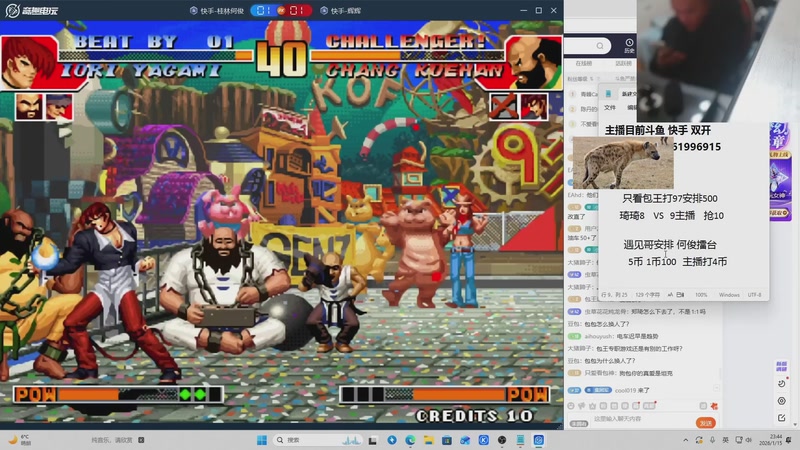Open OBS Studio from taskbar
The height and width of the screenshot is (450, 800).
point(502,440)
